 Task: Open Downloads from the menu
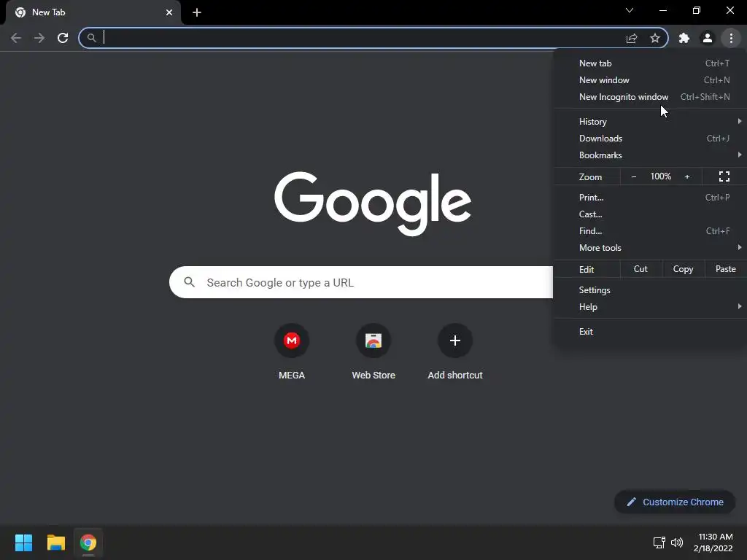click(x=650, y=138)
